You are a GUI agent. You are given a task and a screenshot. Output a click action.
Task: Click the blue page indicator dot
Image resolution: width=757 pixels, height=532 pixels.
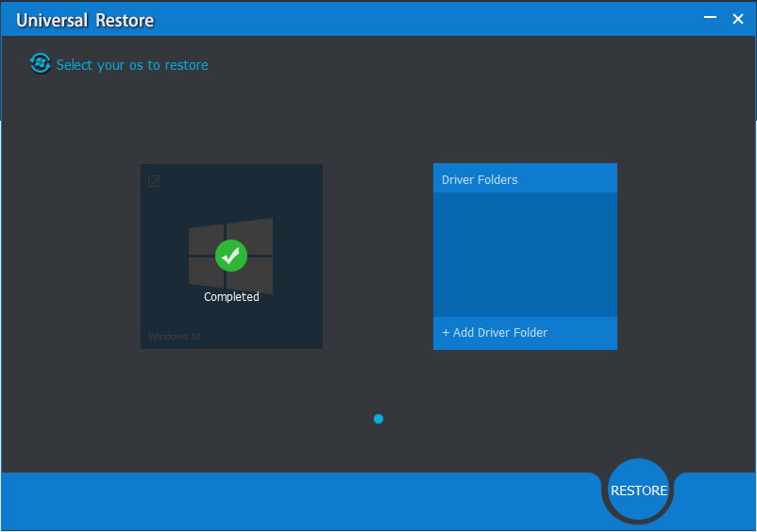(378, 419)
